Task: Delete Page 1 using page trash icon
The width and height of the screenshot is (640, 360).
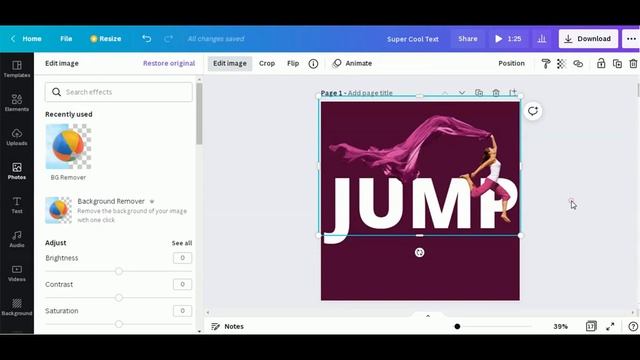Action: click(496, 93)
